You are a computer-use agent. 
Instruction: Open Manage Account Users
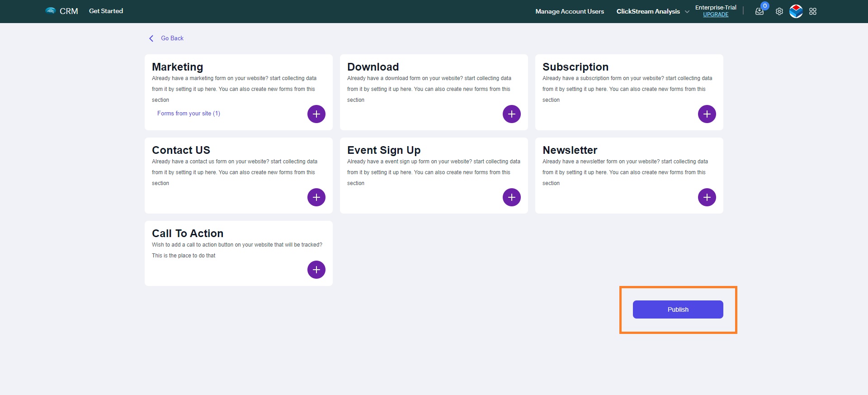click(570, 11)
